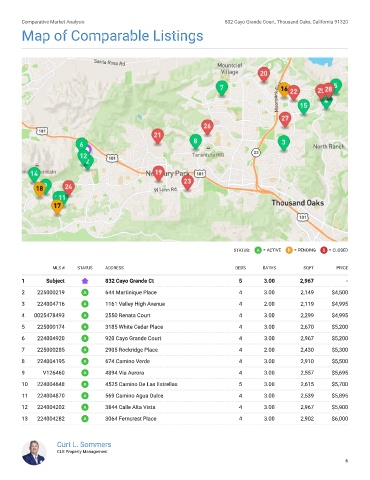Image resolution: width=370 pixels, height=480 pixels.
Task: Click red map pin number 27
Action: 285,119
